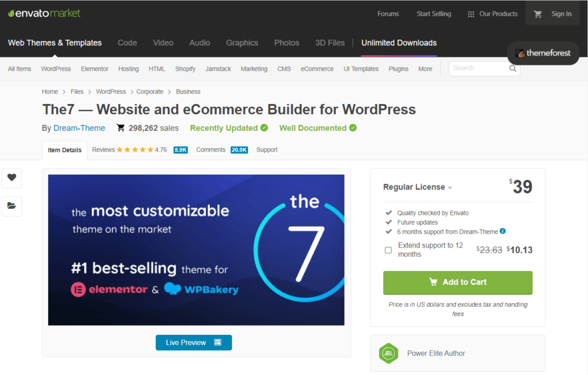Click The7 theme preview image
The height and width of the screenshot is (375, 588).
[196, 250]
